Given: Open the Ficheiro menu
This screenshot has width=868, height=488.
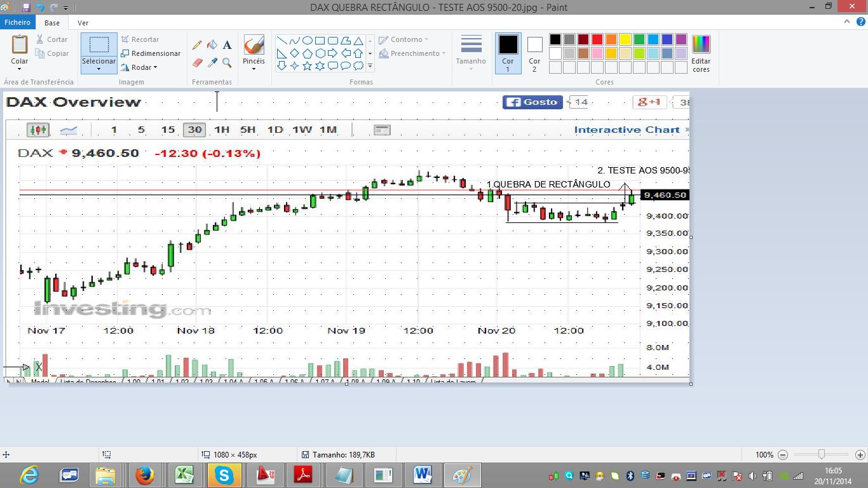Looking at the screenshot, I should click(17, 22).
